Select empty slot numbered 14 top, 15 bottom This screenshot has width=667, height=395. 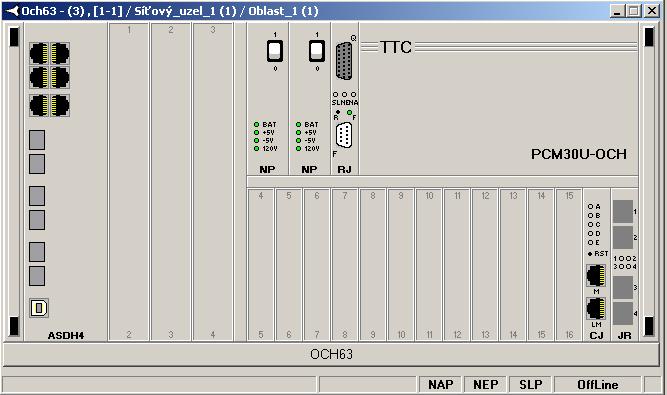pos(541,265)
